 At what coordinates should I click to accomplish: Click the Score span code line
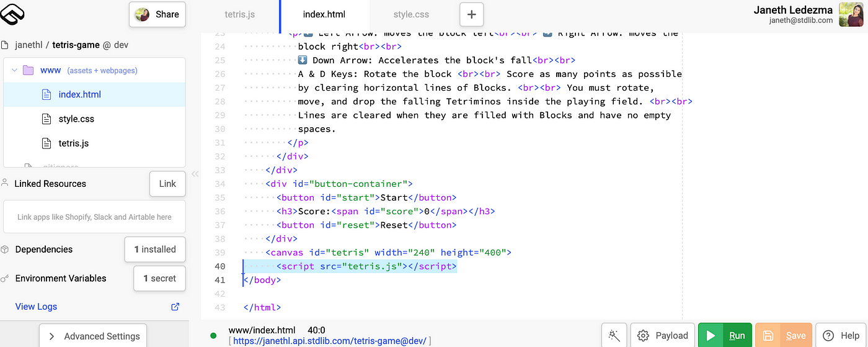click(x=386, y=212)
